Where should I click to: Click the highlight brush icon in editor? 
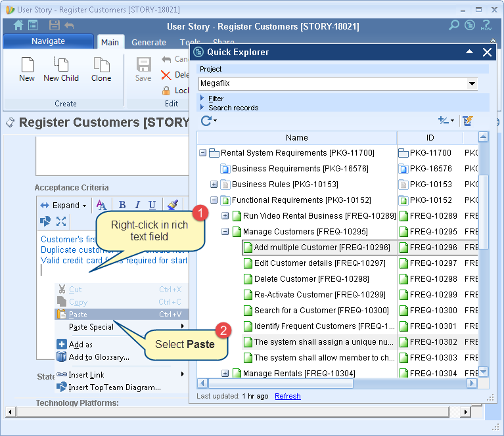pyautogui.click(x=173, y=205)
